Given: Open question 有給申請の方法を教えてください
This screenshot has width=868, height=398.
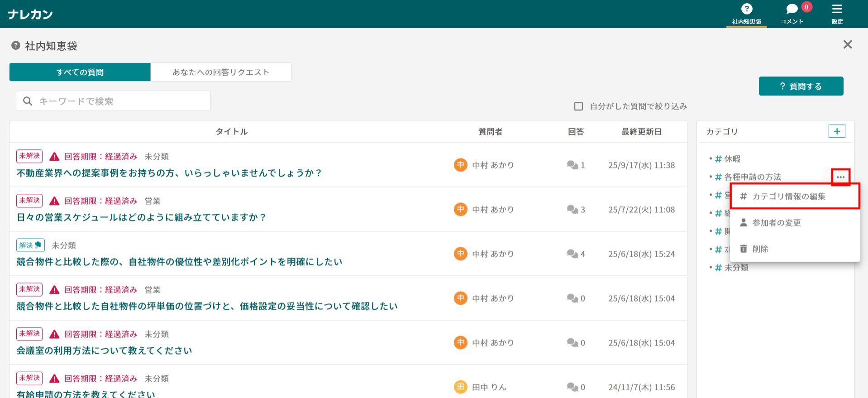Looking at the screenshot, I should [x=86, y=394].
